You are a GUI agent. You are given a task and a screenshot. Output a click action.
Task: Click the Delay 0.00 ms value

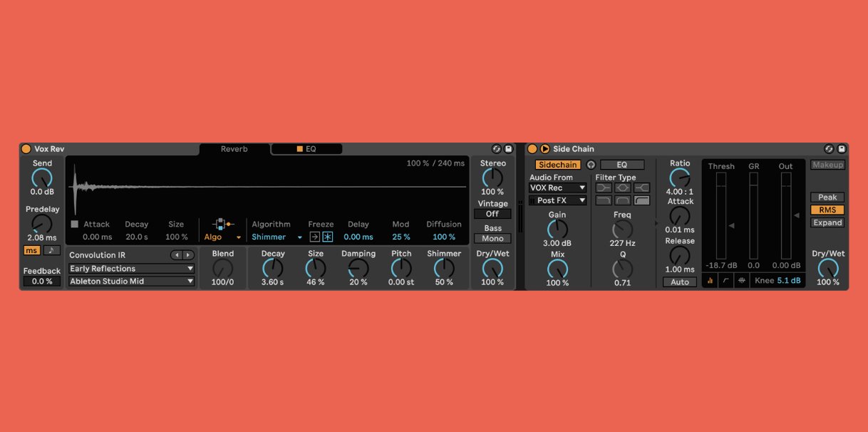358,237
